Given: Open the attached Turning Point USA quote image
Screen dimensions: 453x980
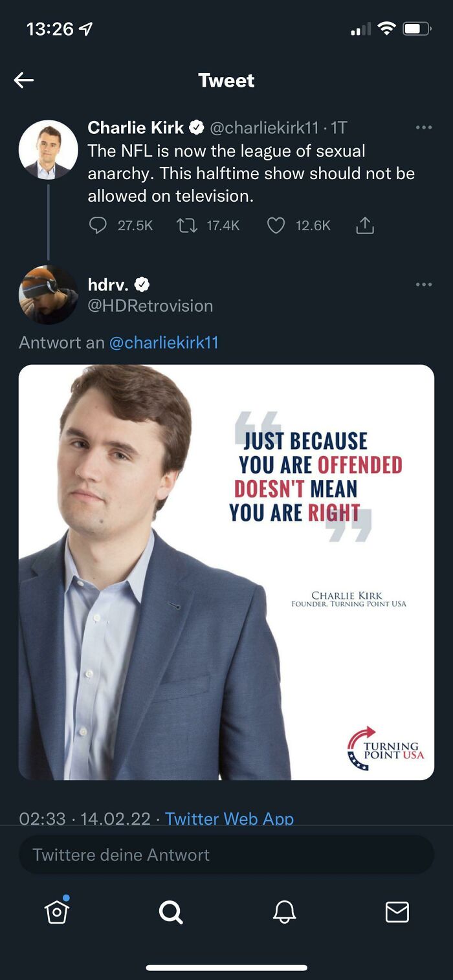Looking at the screenshot, I should click(x=226, y=572).
